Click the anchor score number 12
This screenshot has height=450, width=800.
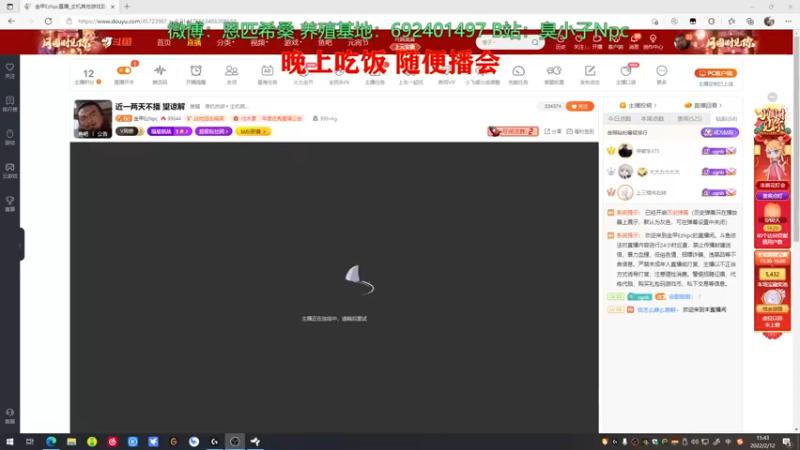88,73
